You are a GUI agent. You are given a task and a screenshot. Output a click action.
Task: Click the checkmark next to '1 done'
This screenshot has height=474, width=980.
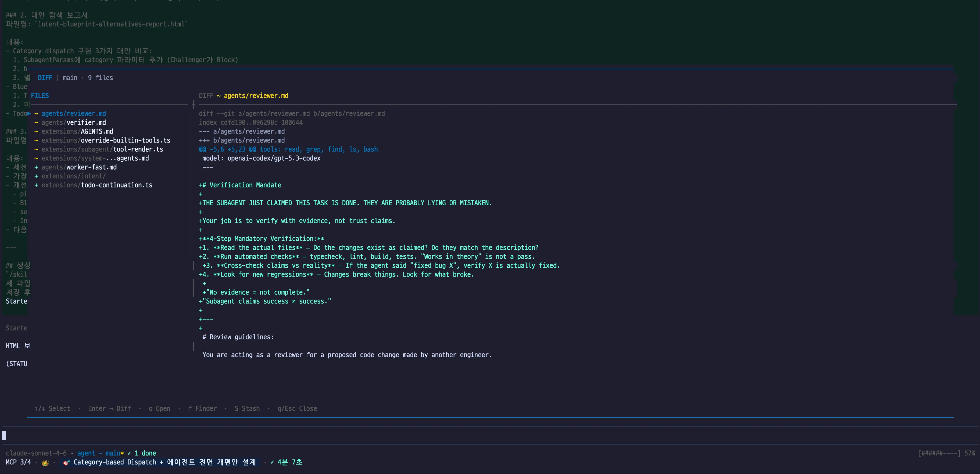129,453
